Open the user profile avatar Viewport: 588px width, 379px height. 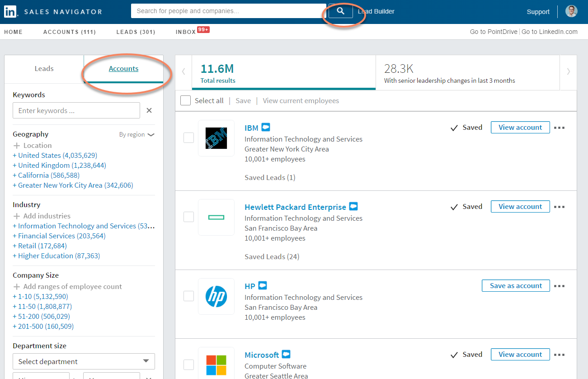coord(571,11)
